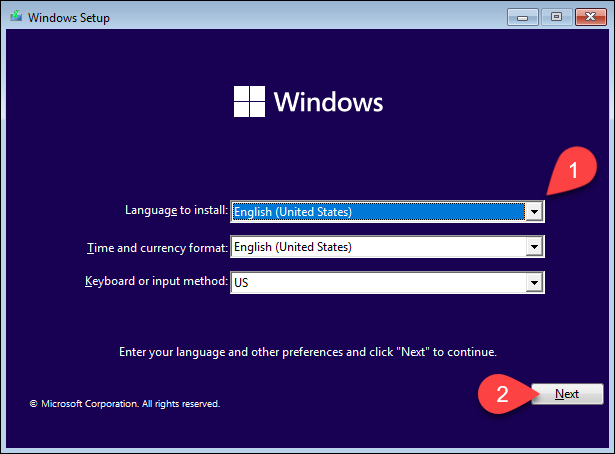Expand the Time and currency format dropdown arrow
The width and height of the screenshot is (615, 454).
[x=534, y=247]
